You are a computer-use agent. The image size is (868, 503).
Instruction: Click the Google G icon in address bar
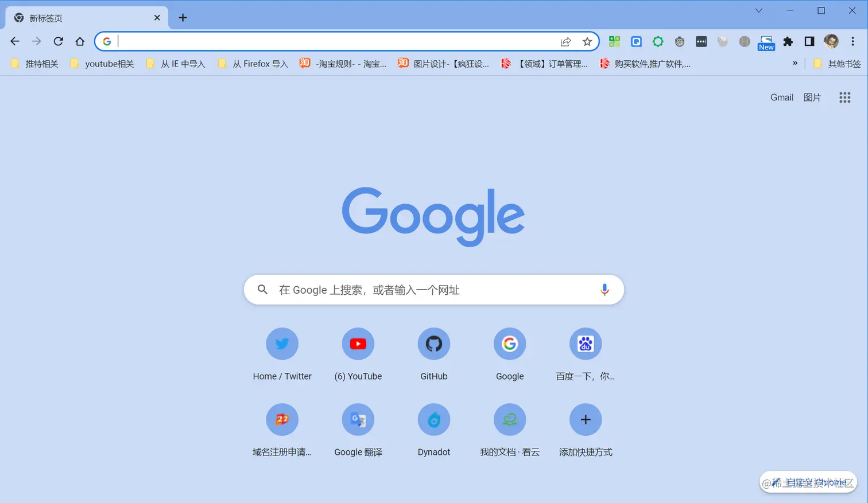[x=107, y=41]
